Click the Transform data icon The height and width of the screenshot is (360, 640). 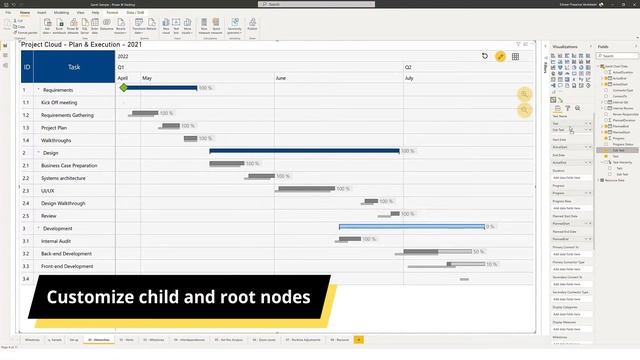click(x=139, y=26)
